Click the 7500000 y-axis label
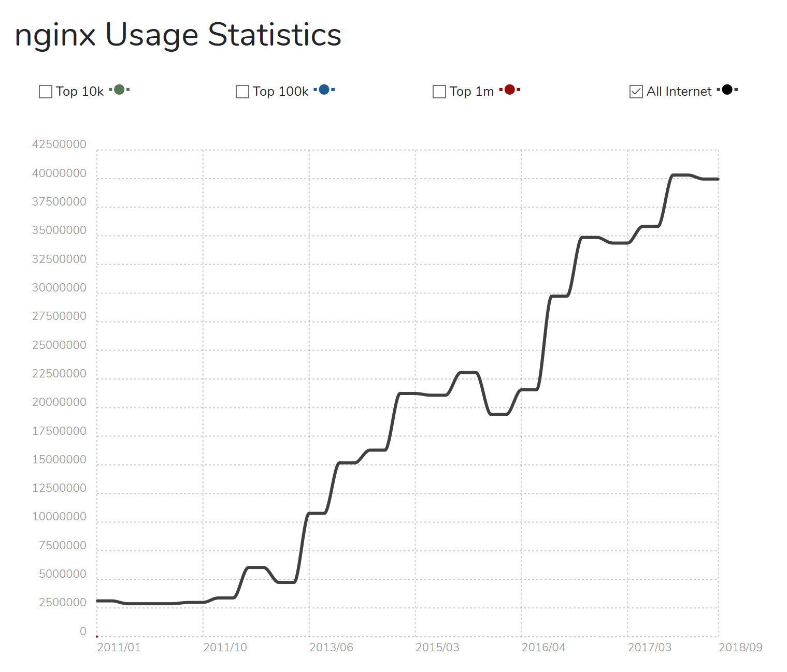The image size is (787, 672). coord(62,546)
